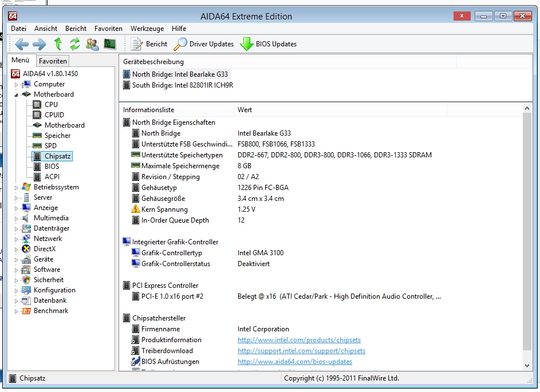Expand the Multimedia tree node
The height and width of the screenshot is (392, 540).
pyautogui.click(x=16, y=219)
